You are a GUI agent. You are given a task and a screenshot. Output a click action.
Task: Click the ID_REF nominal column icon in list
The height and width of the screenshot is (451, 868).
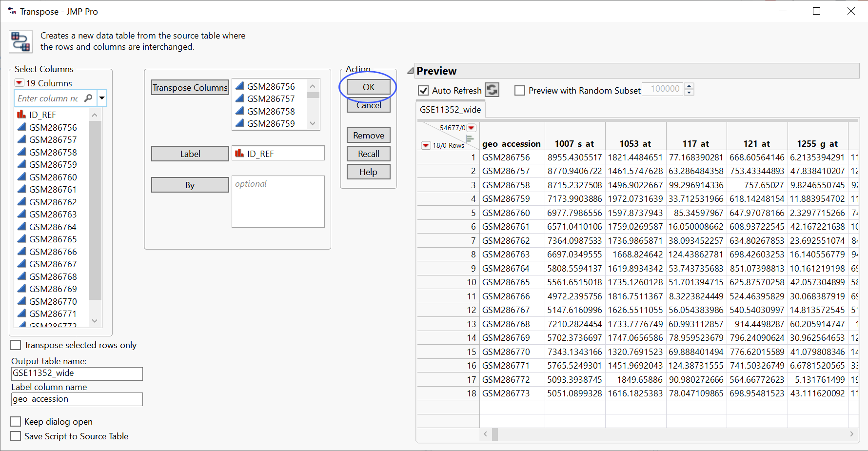[21, 115]
